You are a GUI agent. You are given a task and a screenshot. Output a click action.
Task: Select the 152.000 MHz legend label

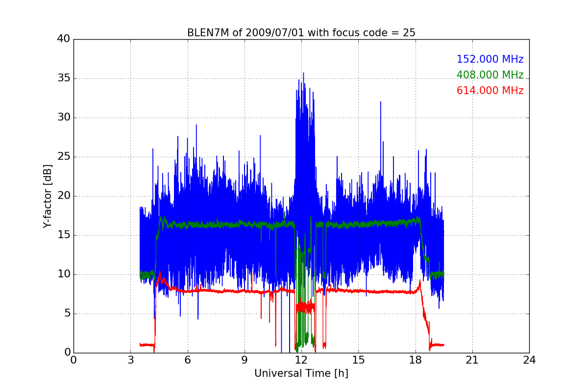(x=490, y=59)
